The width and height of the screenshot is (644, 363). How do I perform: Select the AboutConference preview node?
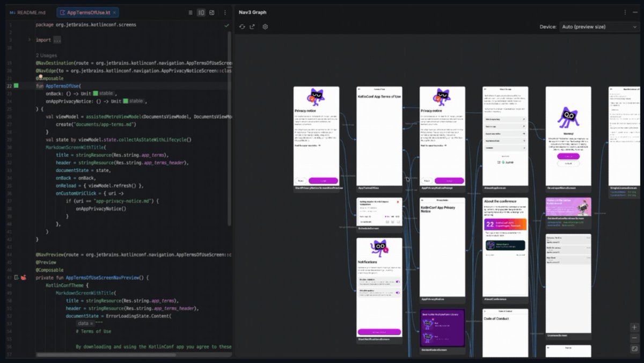click(505, 250)
